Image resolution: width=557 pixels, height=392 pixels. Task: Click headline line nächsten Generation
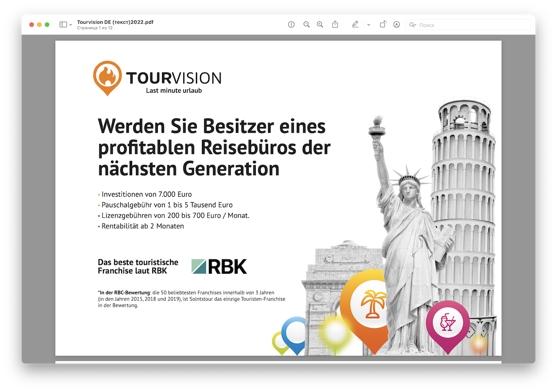tap(188, 168)
